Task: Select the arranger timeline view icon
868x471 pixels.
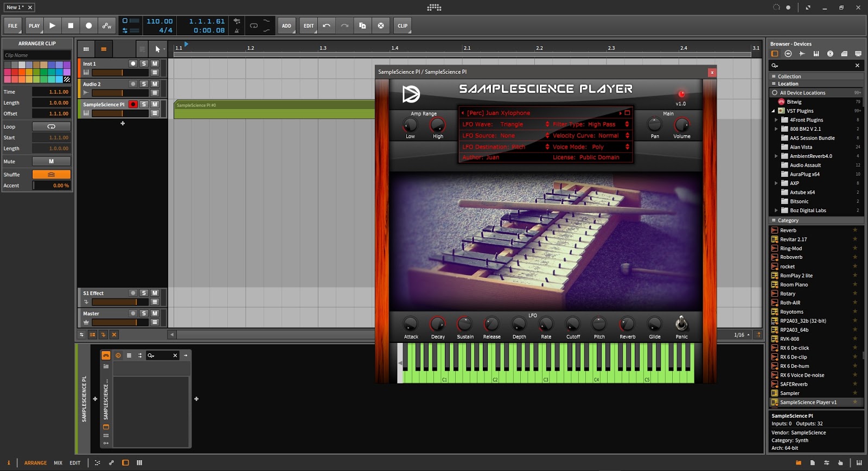Action: 104,49
